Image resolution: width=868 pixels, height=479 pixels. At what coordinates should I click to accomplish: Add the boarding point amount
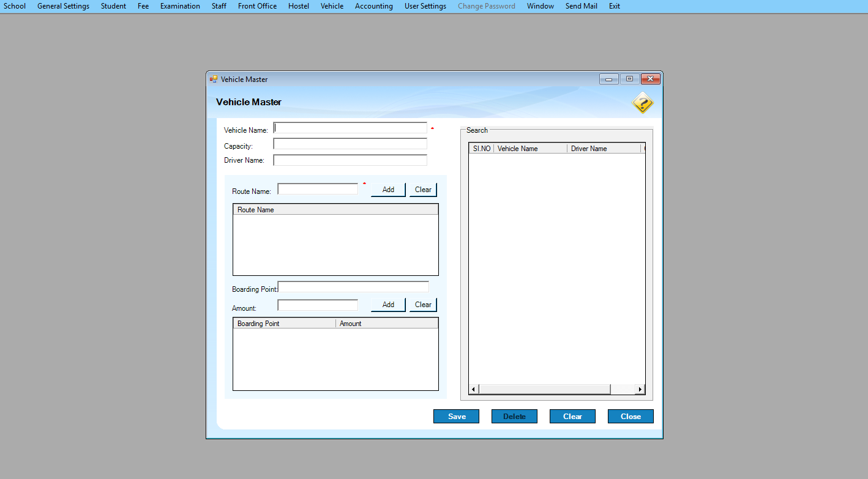click(x=388, y=305)
